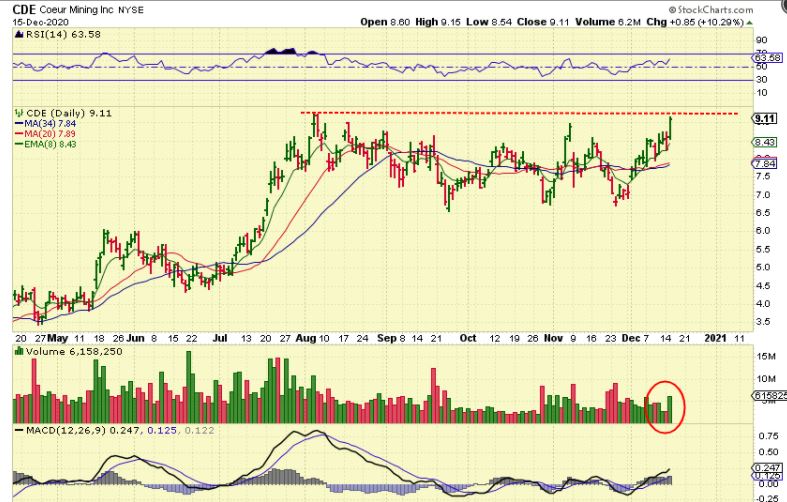Click the 0.247 MACD axis value tag

(768, 468)
